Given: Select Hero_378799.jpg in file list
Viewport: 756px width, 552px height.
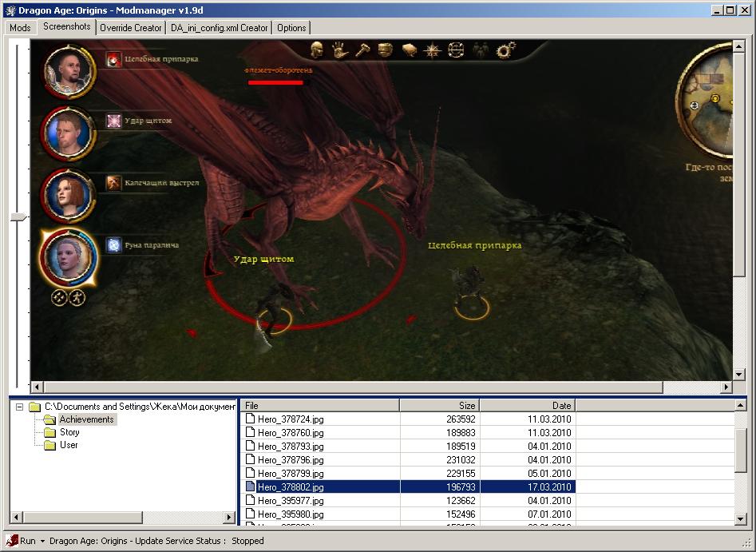Looking at the screenshot, I should pos(291,474).
